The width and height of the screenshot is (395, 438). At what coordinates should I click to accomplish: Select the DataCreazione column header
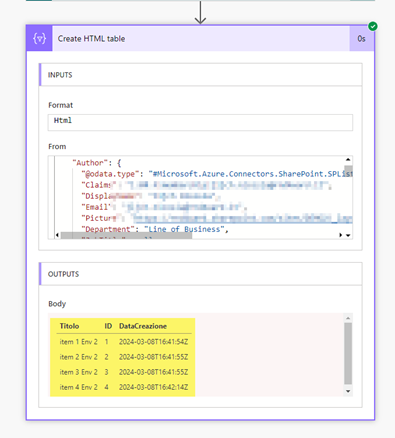pos(143,326)
